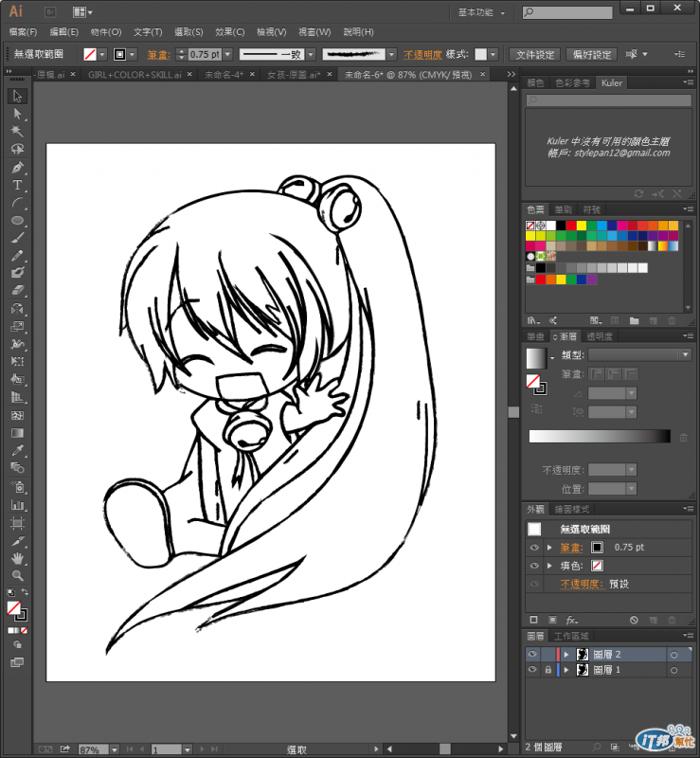Select the Gradient tool in toolbox
Screen dimensions: 700x758
[17, 433]
